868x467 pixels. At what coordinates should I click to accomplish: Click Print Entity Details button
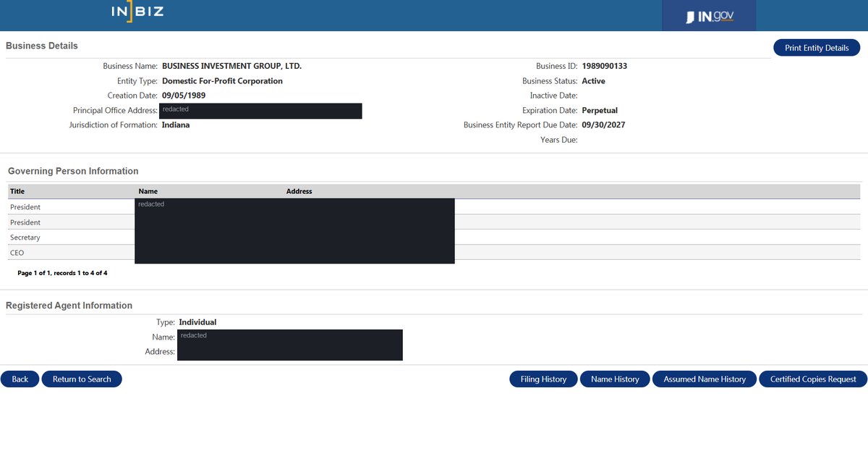pos(817,48)
